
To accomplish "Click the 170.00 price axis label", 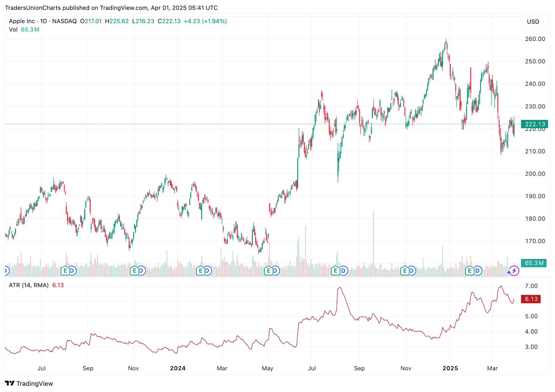I will (535, 241).
